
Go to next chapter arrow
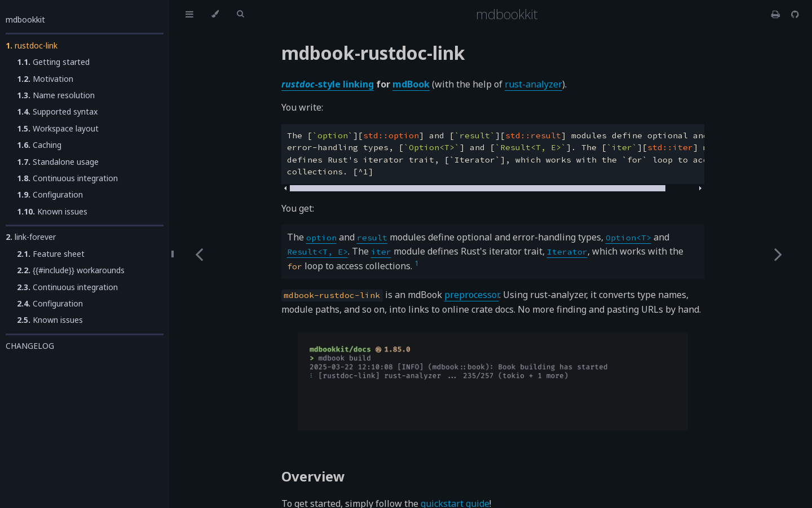tap(778, 255)
